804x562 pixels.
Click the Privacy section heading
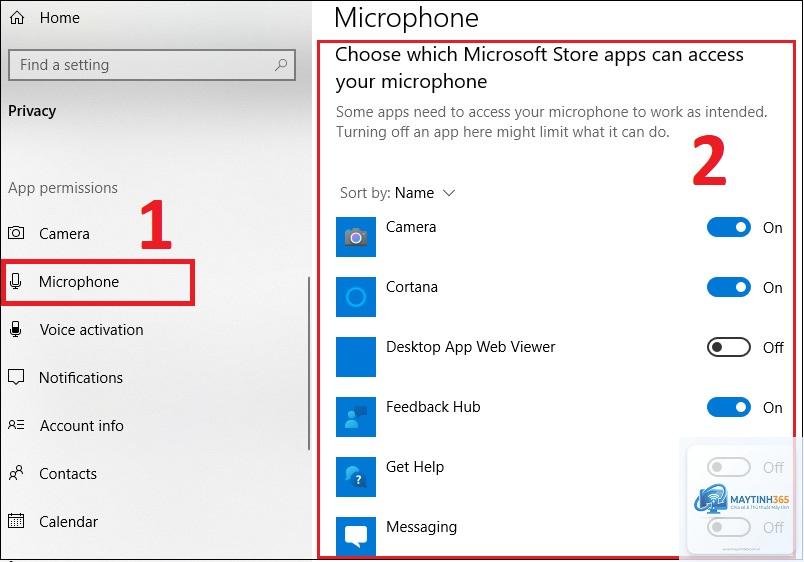pyautogui.click(x=32, y=111)
